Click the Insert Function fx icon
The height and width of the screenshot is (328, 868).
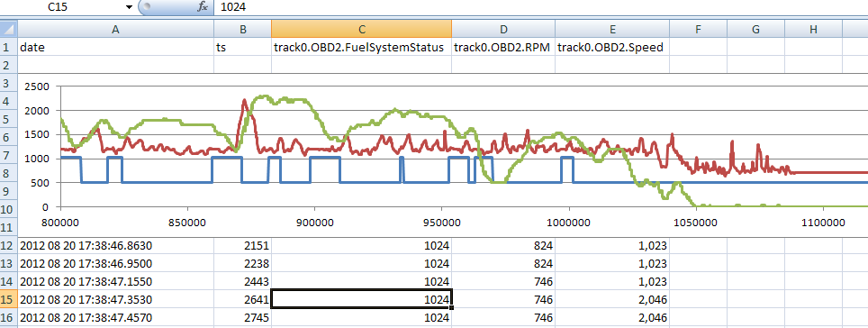pos(203,6)
